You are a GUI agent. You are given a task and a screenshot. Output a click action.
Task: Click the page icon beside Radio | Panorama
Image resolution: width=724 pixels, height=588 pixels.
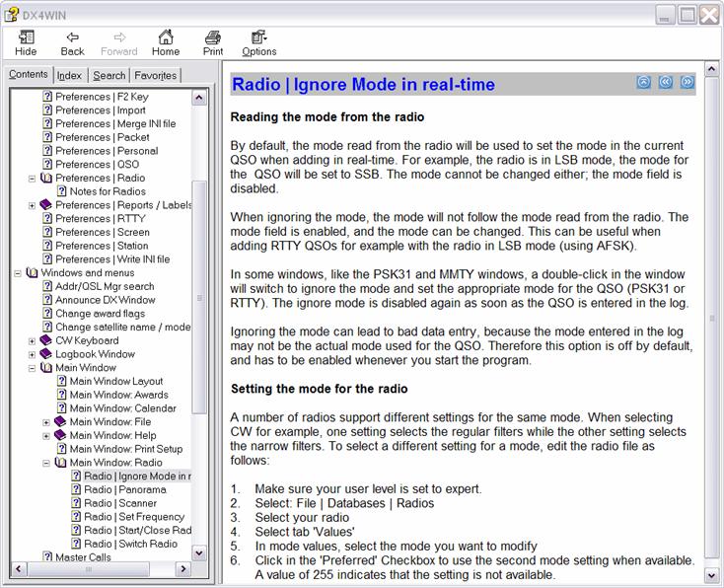pyautogui.click(x=76, y=489)
